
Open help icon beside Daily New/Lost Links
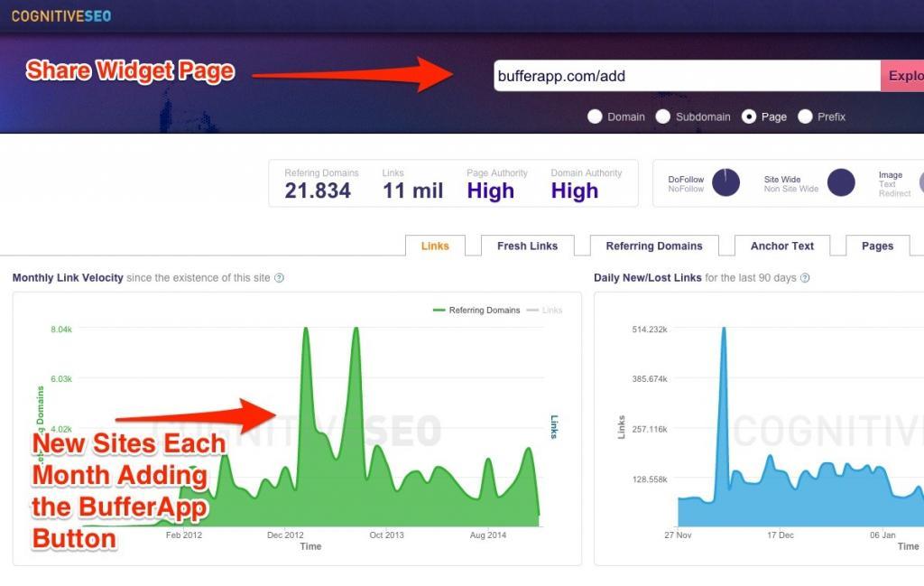805,278
